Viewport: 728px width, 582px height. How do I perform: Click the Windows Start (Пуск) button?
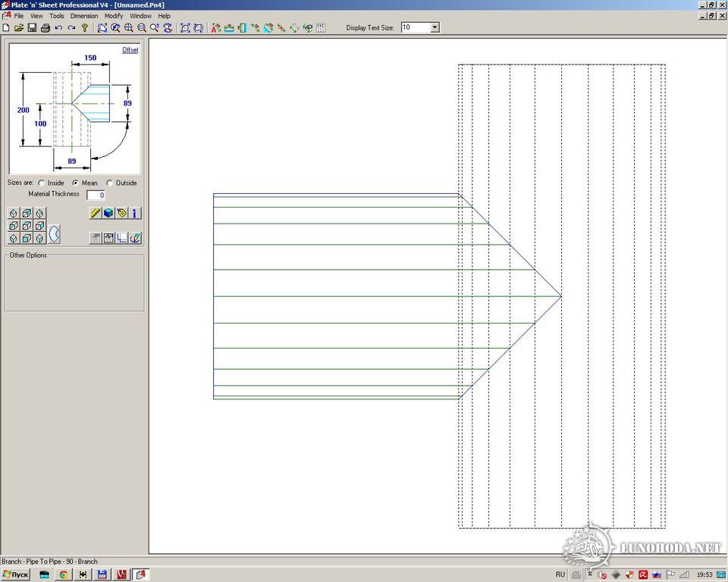(x=16, y=574)
